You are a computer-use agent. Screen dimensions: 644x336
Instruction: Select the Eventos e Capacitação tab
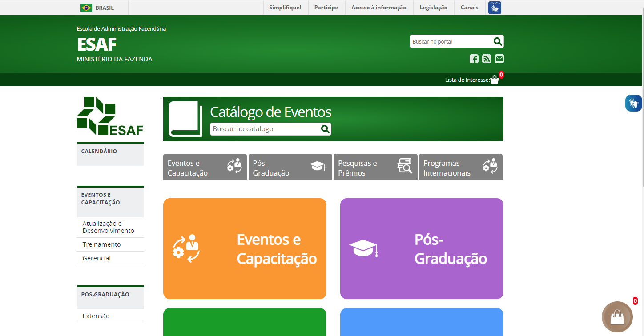[205, 168]
